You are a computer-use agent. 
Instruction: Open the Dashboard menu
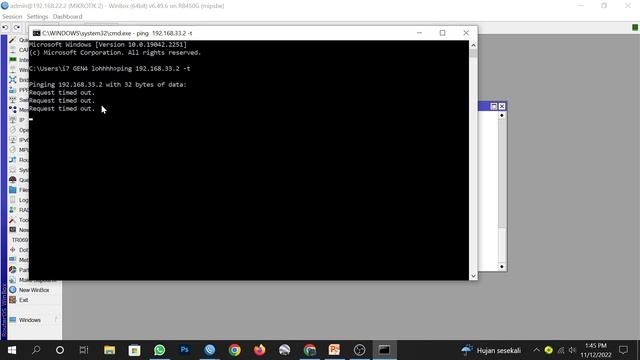(x=67, y=17)
